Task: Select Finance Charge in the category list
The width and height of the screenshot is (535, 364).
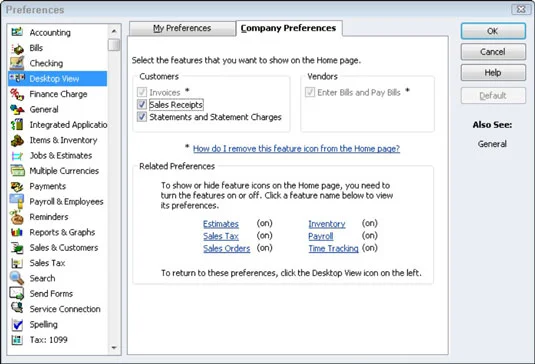Action: [58, 94]
